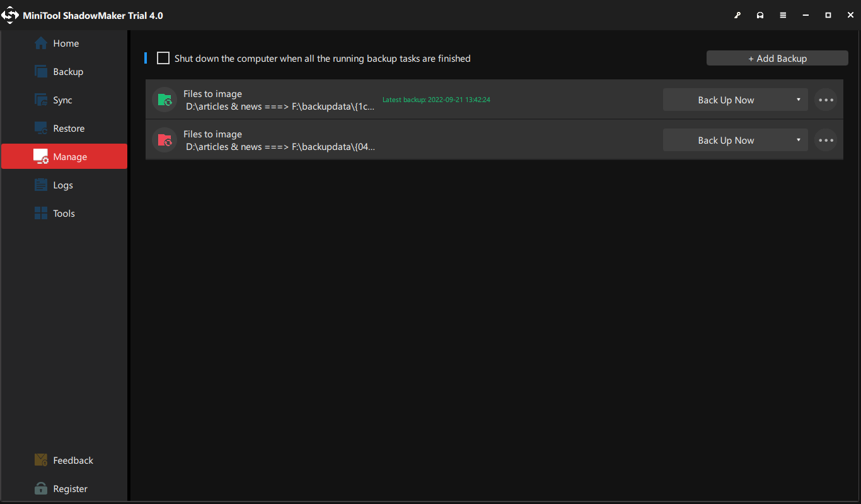Viewport: 861px width, 504px height.
Task: Open the second backup task's ellipsis menu
Action: pyautogui.click(x=826, y=140)
